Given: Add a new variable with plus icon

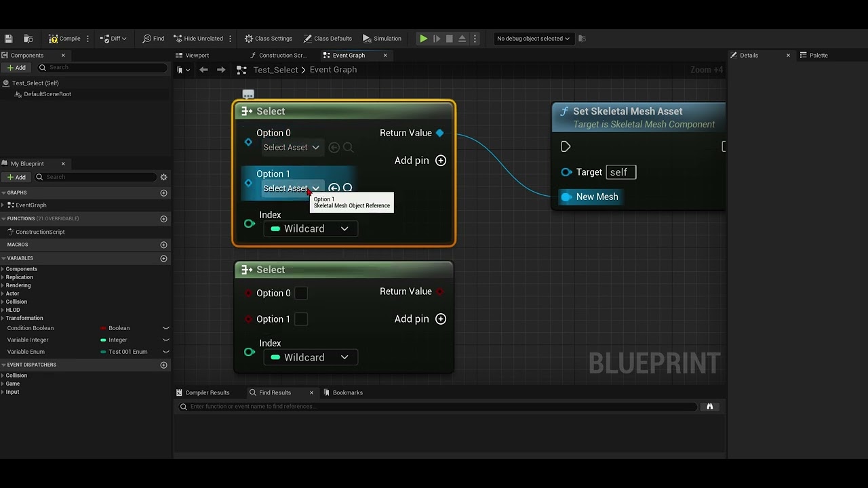Looking at the screenshot, I should (x=163, y=259).
